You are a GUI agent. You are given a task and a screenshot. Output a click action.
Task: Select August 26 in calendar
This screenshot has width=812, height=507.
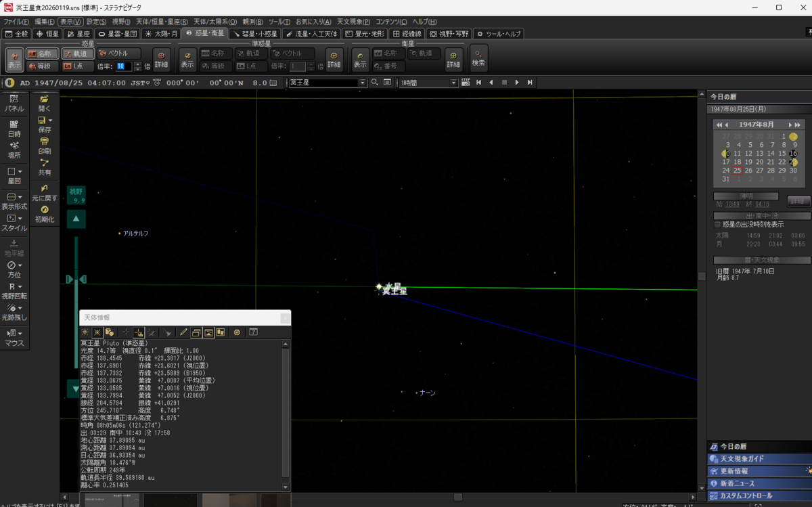748,171
